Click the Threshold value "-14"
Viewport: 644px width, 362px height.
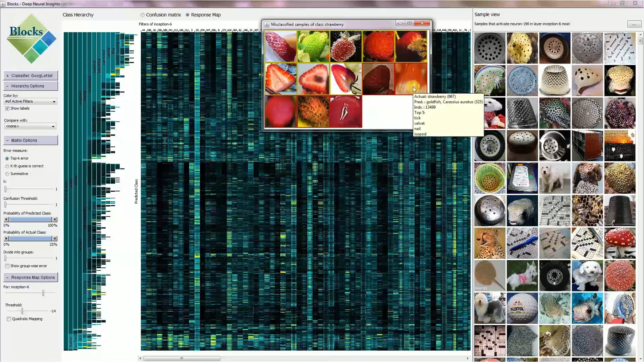click(x=53, y=311)
